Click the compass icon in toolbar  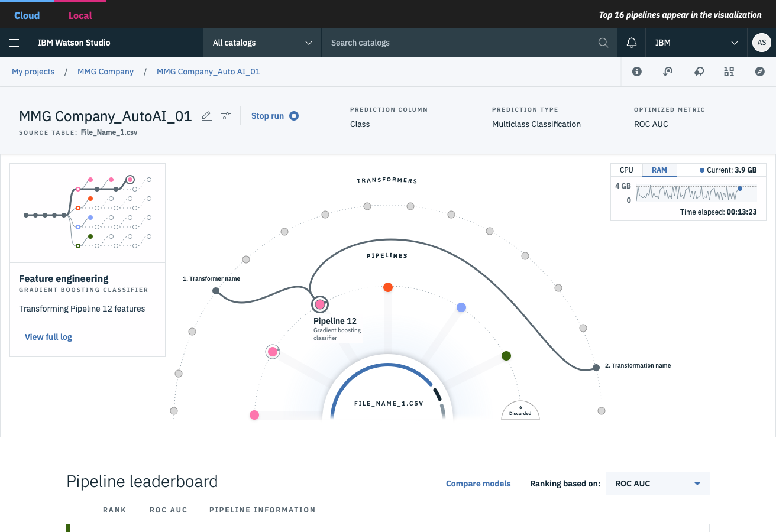tap(760, 72)
